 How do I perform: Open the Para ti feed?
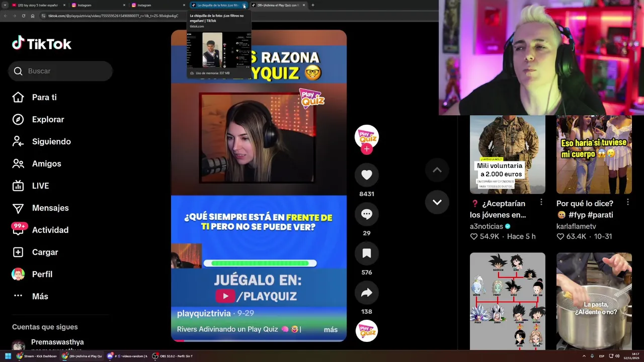(x=44, y=97)
